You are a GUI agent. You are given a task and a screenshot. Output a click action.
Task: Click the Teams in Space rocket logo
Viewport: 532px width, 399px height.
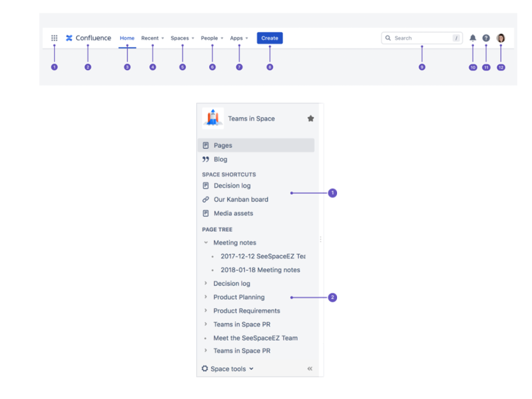[x=213, y=118]
